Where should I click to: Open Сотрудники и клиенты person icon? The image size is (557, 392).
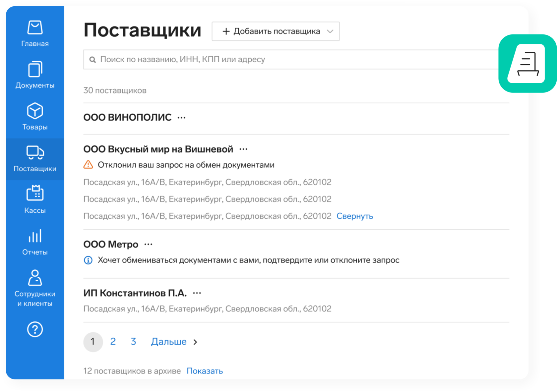35,278
